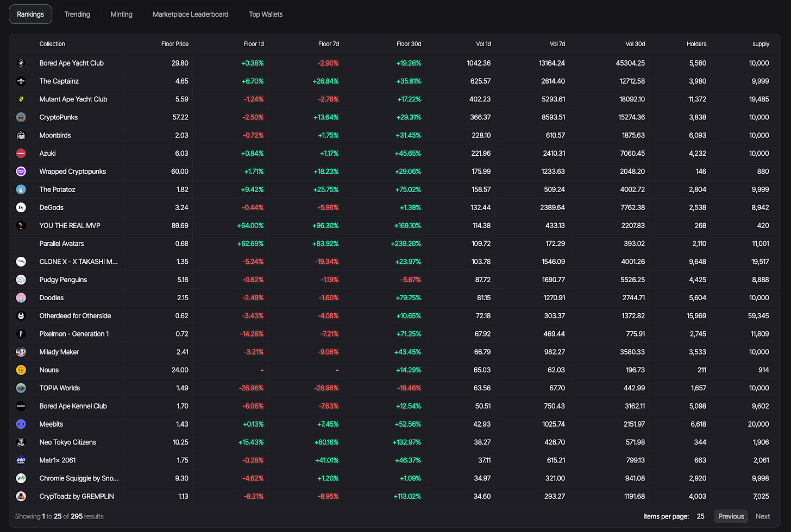Click Mutant Ape Yacht Club supply 19,485
The image size is (791, 532).
tap(759, 99)
